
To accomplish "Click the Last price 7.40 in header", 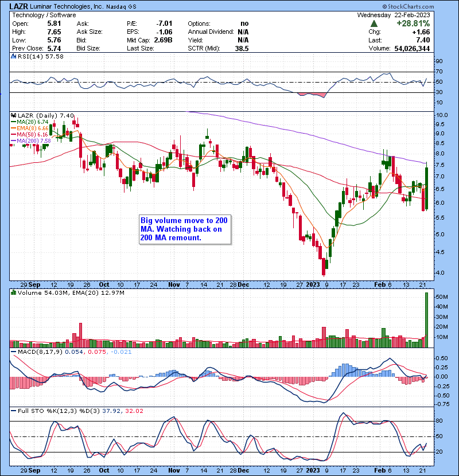I will pos(423,40).
